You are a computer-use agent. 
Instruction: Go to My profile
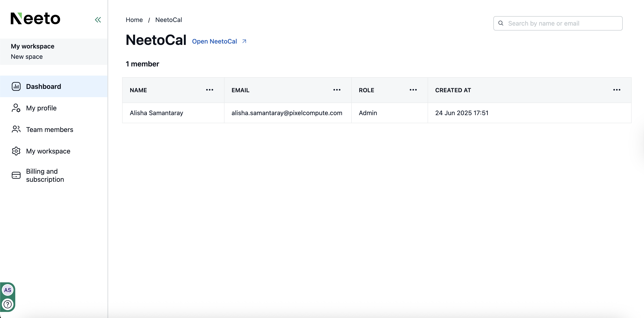[x=54, y=108]
